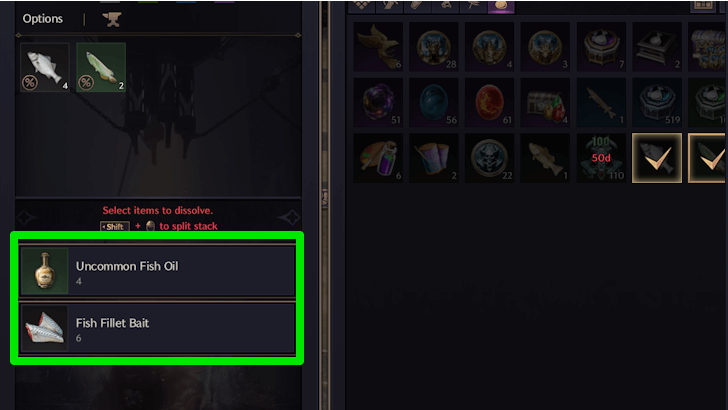Image resolution: width=728 pixels, height=410 pixels.
Task: Click the purple orb stack of 51
Action: pyautogui.click(x=378, y=102)
